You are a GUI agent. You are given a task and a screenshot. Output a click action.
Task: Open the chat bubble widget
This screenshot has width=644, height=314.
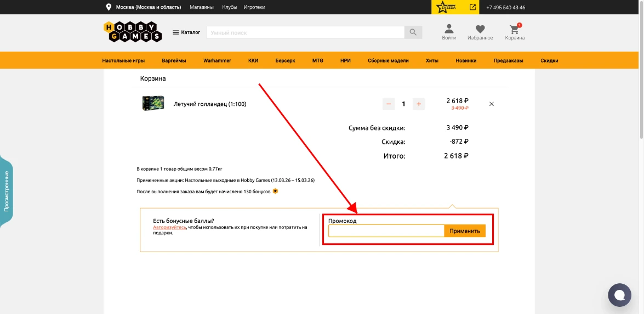click(x=619, y=295)
